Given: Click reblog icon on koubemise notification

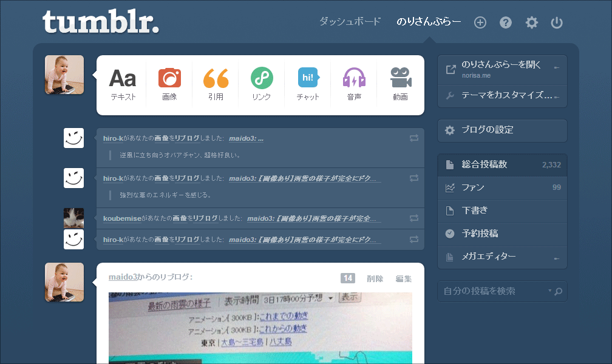Looking at the screenshot, I should click(414, 218).
